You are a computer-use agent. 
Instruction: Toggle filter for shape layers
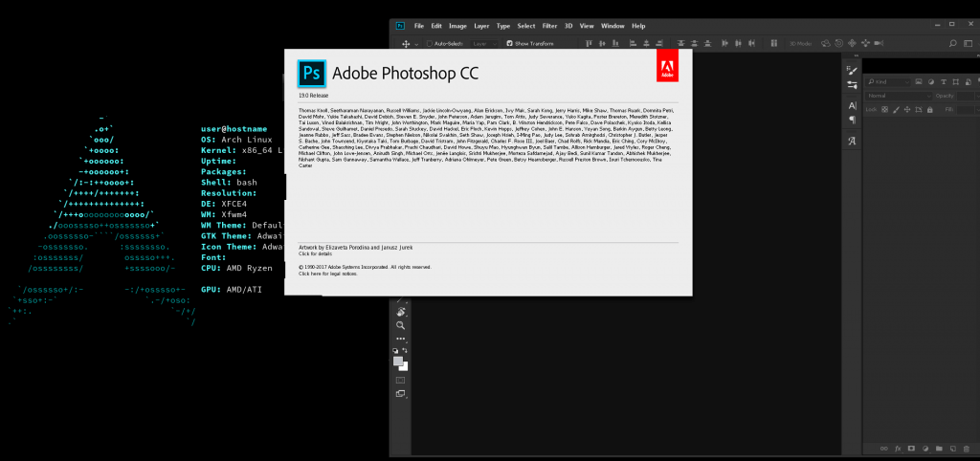point(956,82)
